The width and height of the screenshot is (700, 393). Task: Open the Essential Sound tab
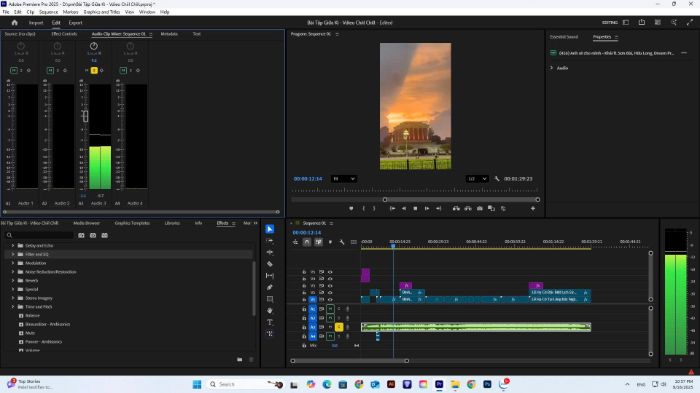coord(564,37)
